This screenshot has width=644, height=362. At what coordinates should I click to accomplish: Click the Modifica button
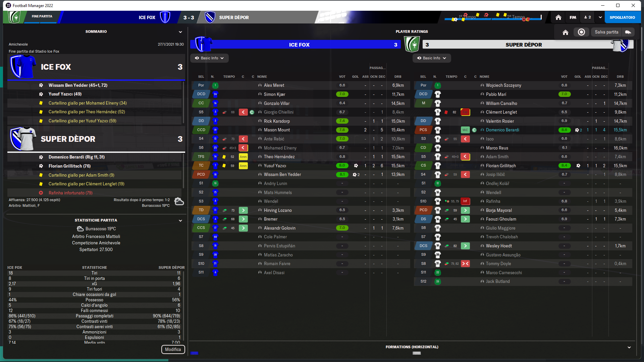173,349
